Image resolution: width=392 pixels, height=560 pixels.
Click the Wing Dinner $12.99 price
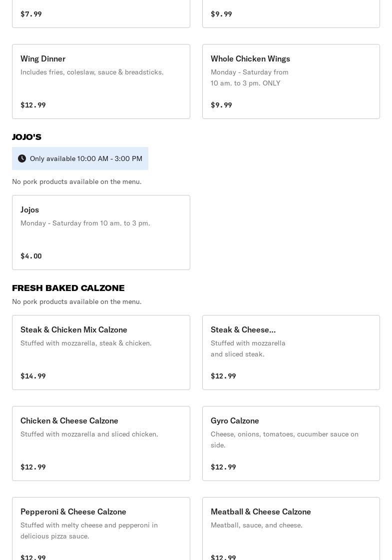click(33, 105)
